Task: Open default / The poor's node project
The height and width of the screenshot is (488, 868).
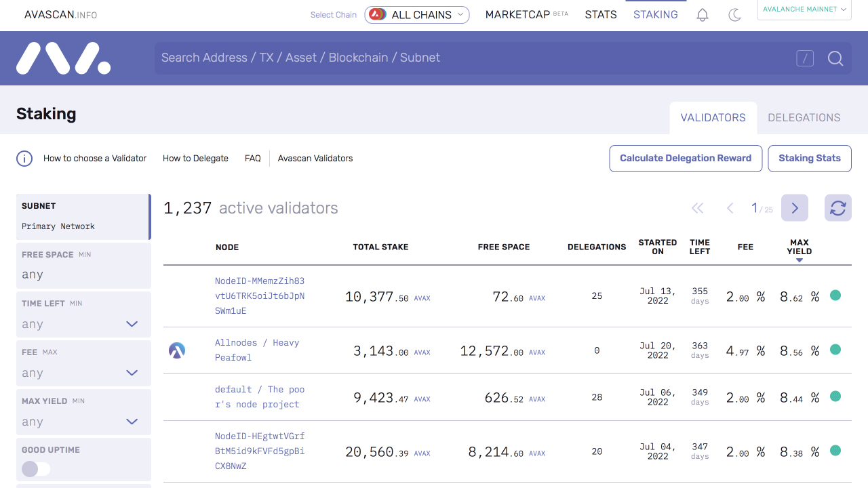Action: point(260,396)
